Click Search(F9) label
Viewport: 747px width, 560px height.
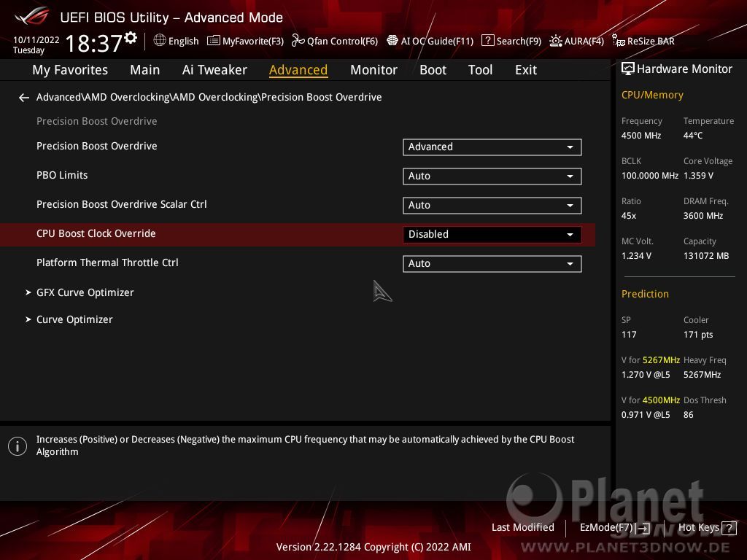click(x=519, y=42)
